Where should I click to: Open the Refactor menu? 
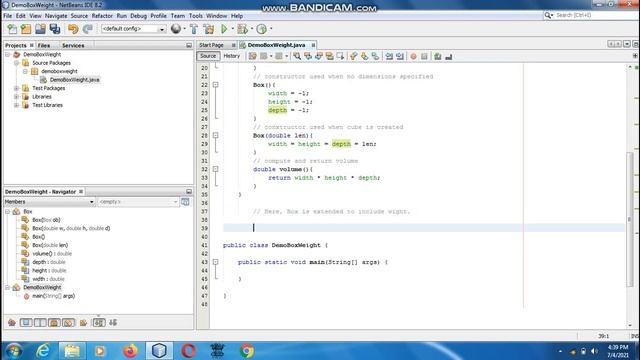(x=102, y=16)
